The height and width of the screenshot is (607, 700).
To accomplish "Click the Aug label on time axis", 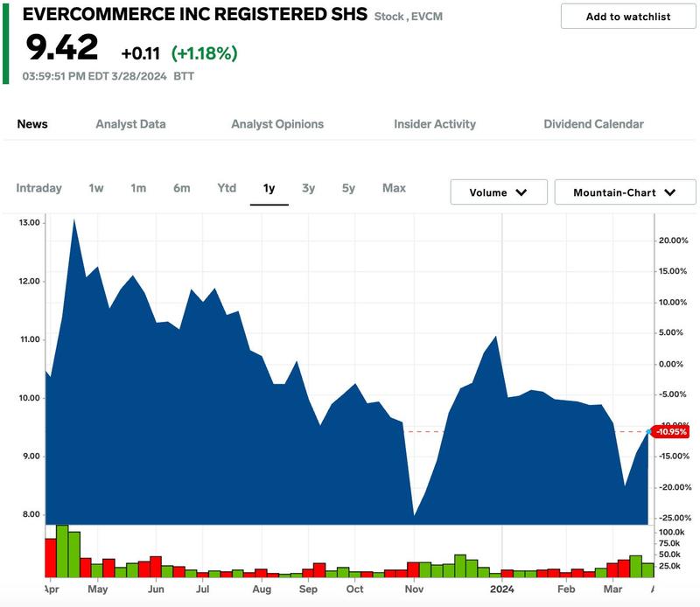I will (x=262, y=590).
